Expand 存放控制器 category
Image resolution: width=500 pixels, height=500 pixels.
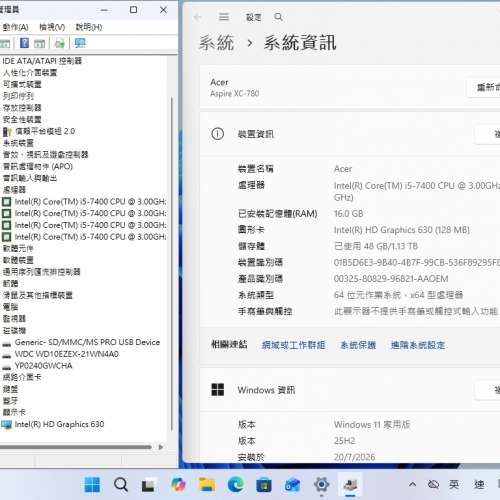click(x=22, y=108)
